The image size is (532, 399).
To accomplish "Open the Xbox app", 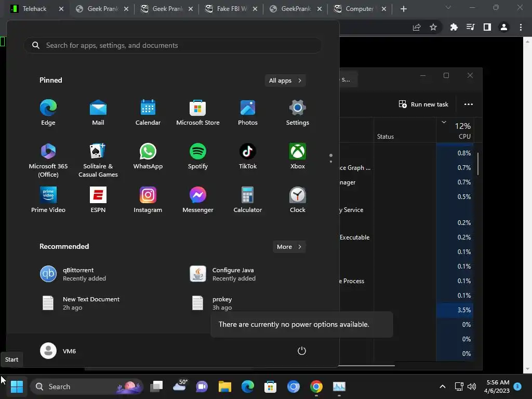I will (x=298, y=156).
